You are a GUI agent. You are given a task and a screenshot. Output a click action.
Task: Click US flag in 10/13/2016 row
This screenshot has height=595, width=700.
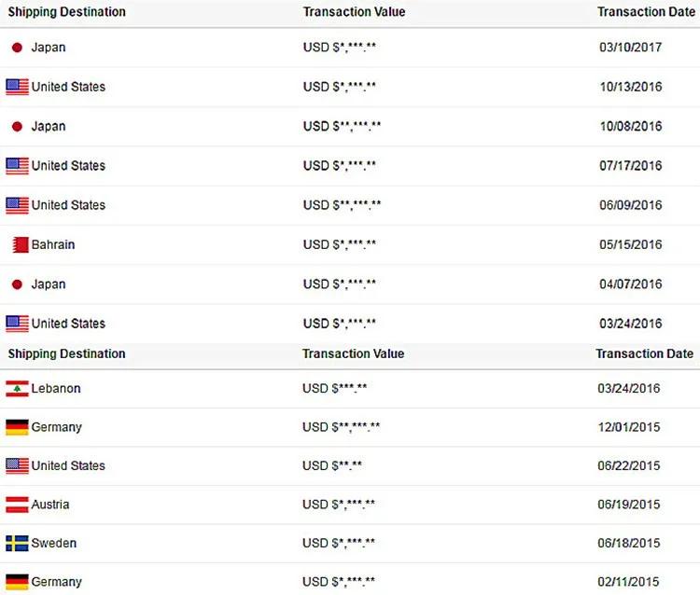coord(17,87)
